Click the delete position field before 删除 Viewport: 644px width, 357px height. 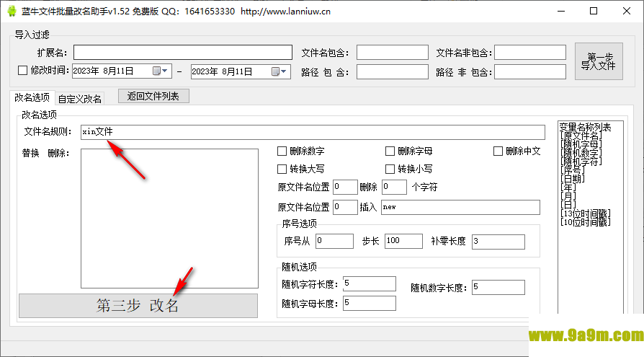pyautogui.click(x=345, y=187)
